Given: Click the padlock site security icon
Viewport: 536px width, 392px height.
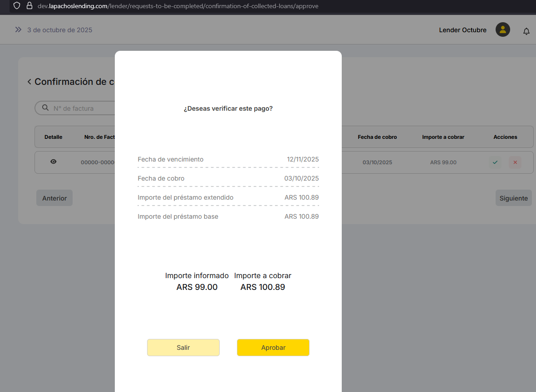Looking at the screenshot, I should click(x=30, y=6).
